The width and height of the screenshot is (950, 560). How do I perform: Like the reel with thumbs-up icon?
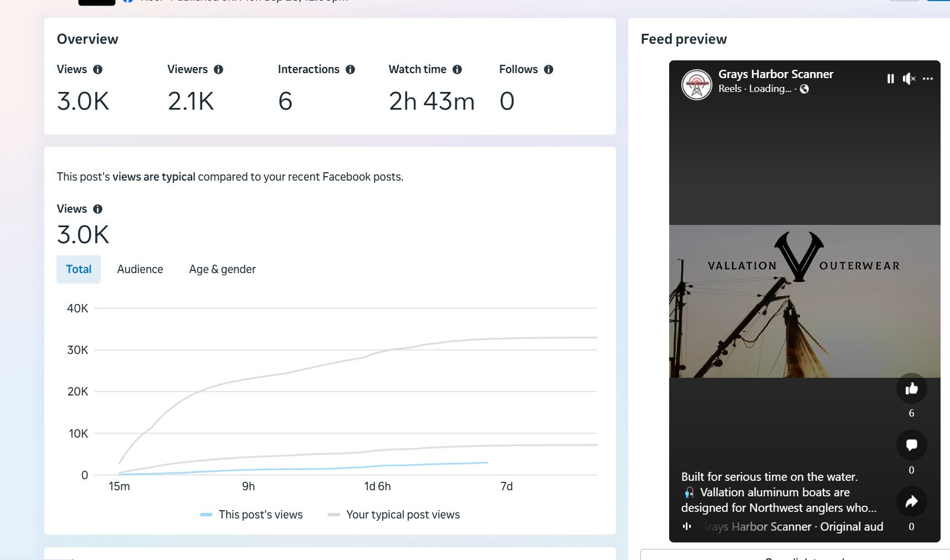(911, 389)
